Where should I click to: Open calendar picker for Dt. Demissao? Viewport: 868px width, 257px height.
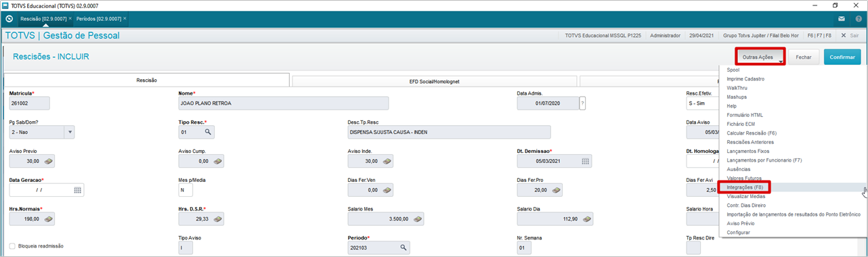point(586,162)
